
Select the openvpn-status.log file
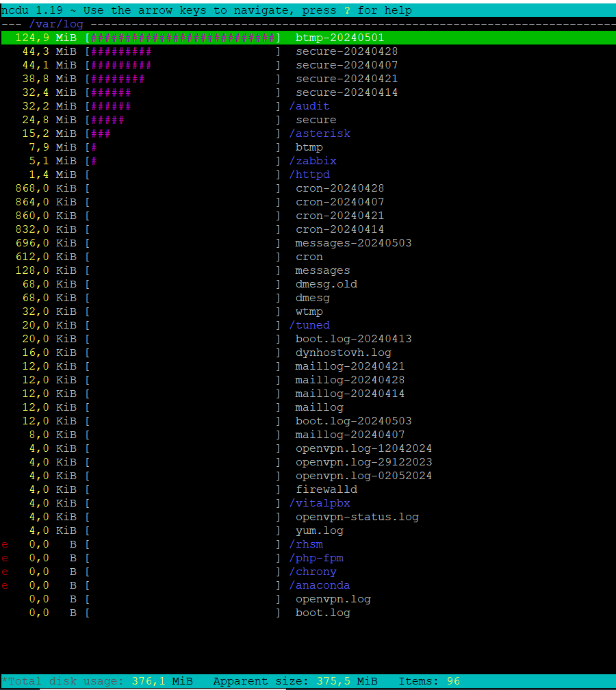tap(357, 517)
